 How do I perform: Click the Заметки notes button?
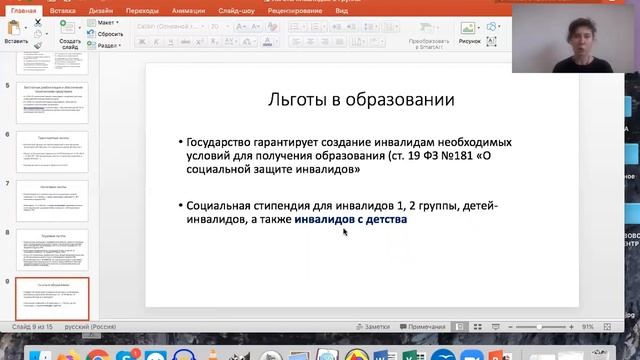[x=373, y=327]
